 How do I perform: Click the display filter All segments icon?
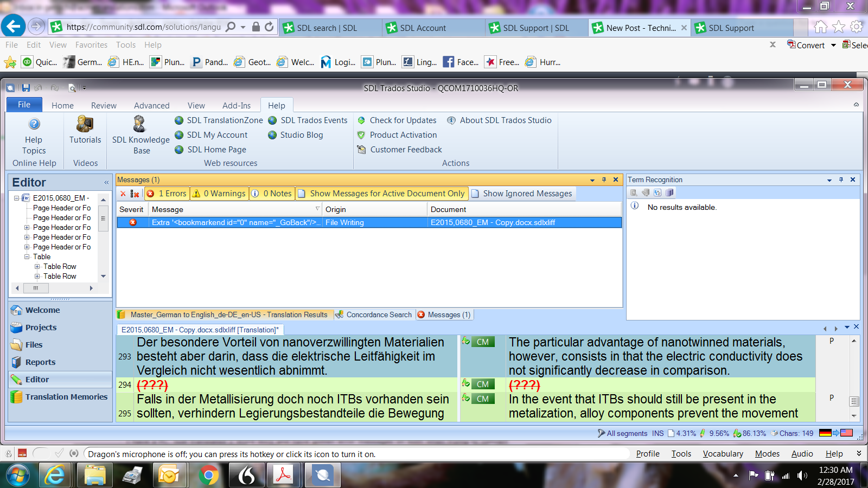pyautogui.click(x=601, y=433)
